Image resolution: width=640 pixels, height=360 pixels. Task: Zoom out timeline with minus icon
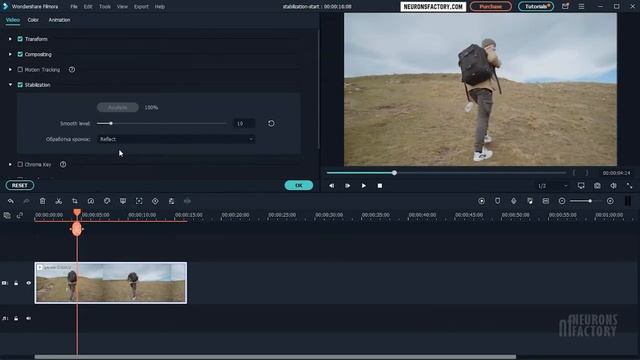(562, 201)
